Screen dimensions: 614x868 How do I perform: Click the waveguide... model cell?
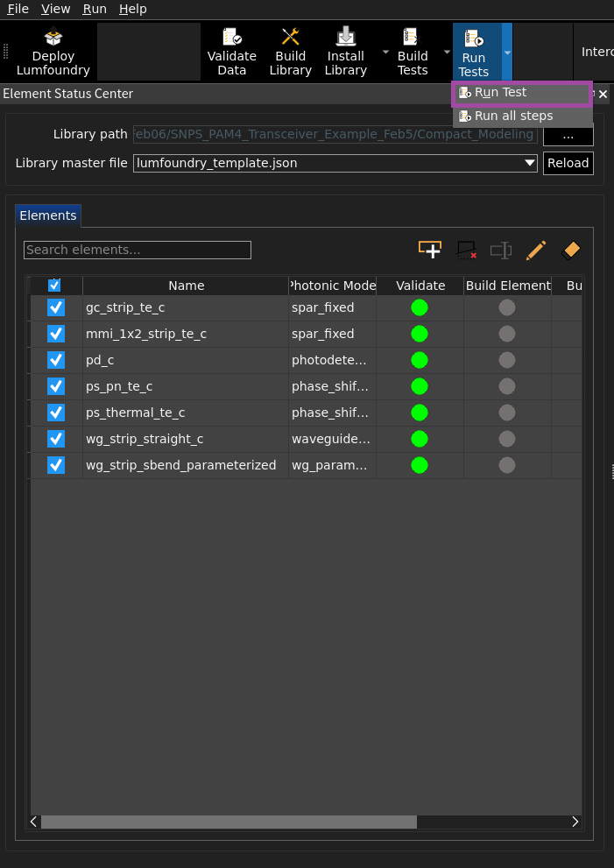point(332,439)
